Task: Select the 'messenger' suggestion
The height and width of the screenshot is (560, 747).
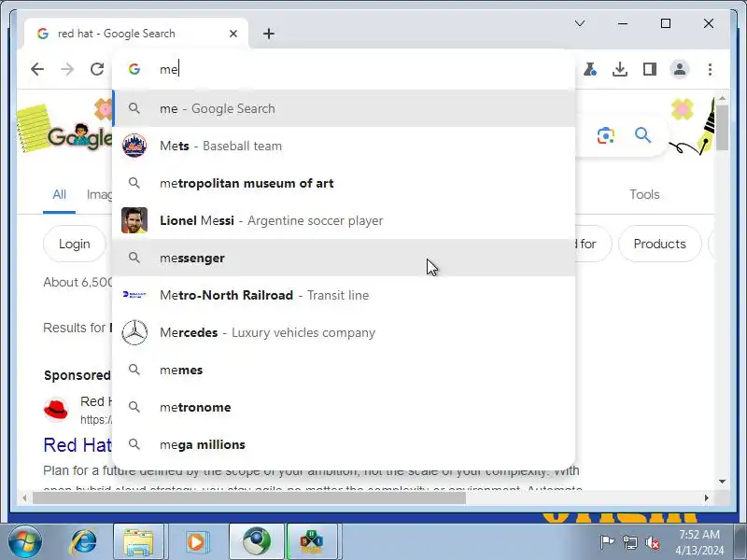Action: (x=344, y=258)
